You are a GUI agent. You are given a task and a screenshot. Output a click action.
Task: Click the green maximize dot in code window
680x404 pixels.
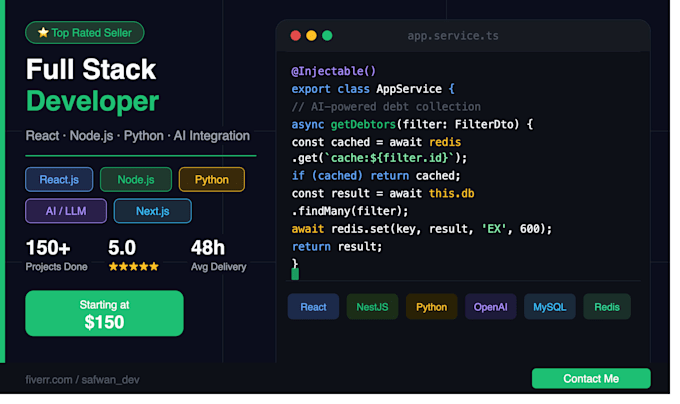(x=327, y=36)
